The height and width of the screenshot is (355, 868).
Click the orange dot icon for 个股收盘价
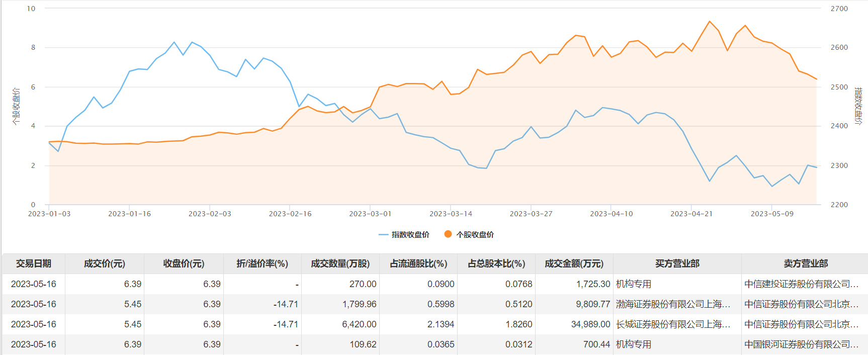(448, 234)
